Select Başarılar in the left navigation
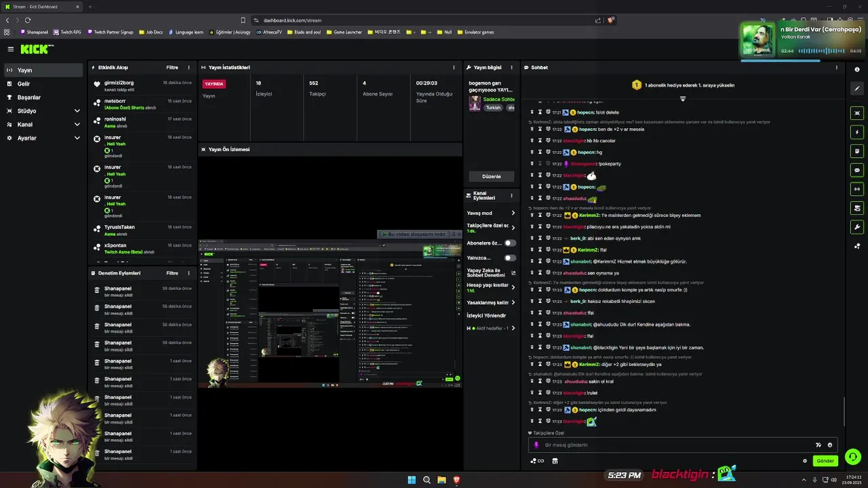The image size is (868, 488). click(44, 97)
